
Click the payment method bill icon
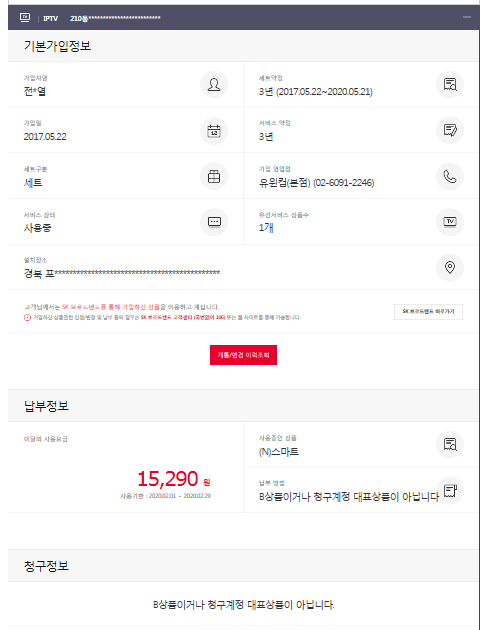point(450,490)
